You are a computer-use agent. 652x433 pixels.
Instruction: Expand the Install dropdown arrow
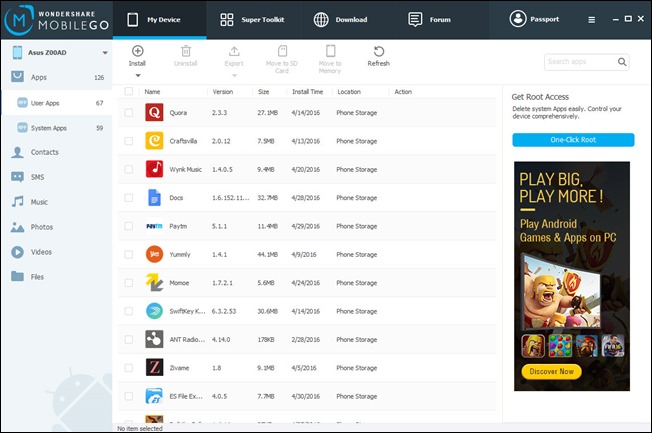138,76
